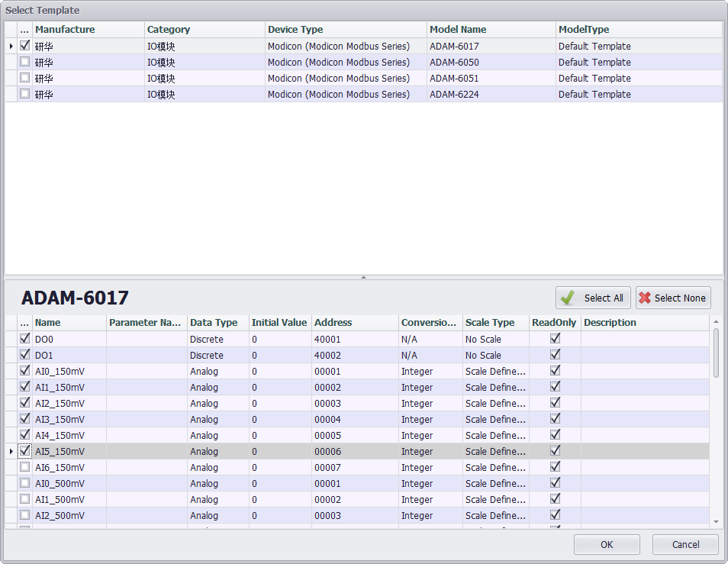Click scroll down arrow of tag list
Viewport: 728px width, 564px height.
(716, 522)
